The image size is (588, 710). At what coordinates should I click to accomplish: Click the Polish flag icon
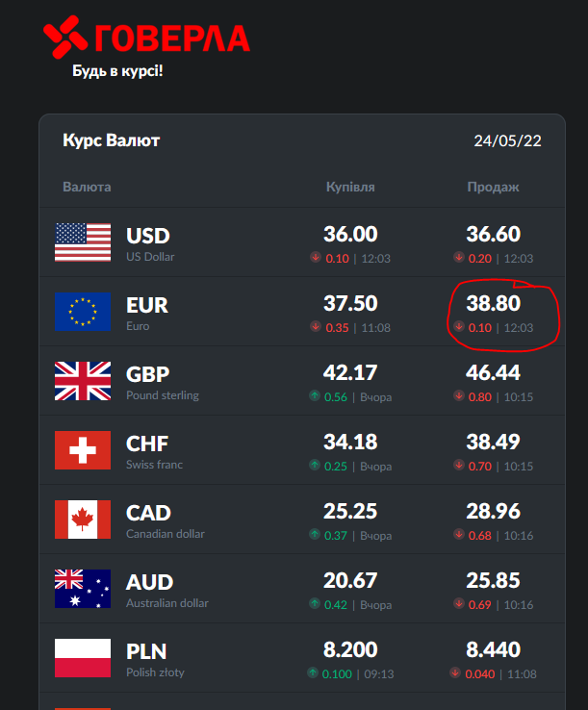pyautogui.click(x=83, y=658)
